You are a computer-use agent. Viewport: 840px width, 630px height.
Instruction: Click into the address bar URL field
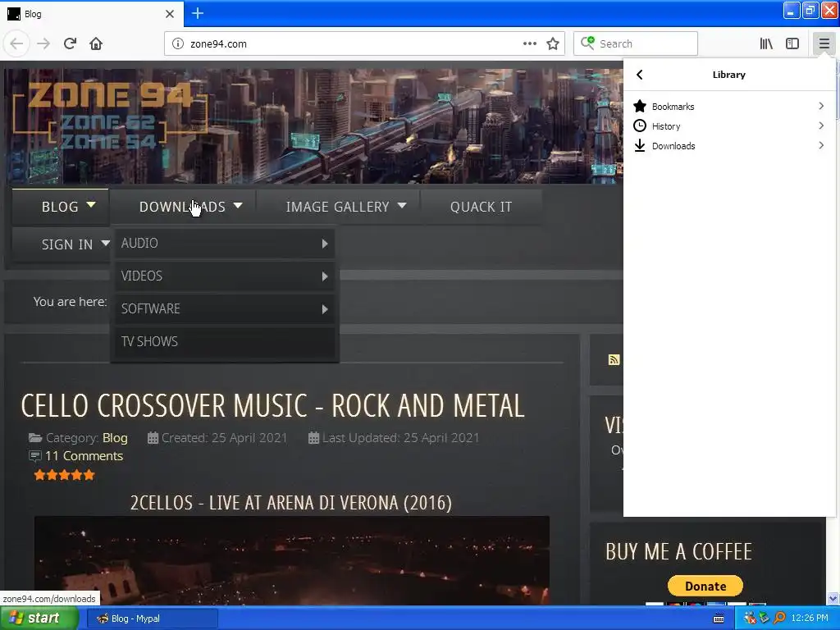point(354,43)
